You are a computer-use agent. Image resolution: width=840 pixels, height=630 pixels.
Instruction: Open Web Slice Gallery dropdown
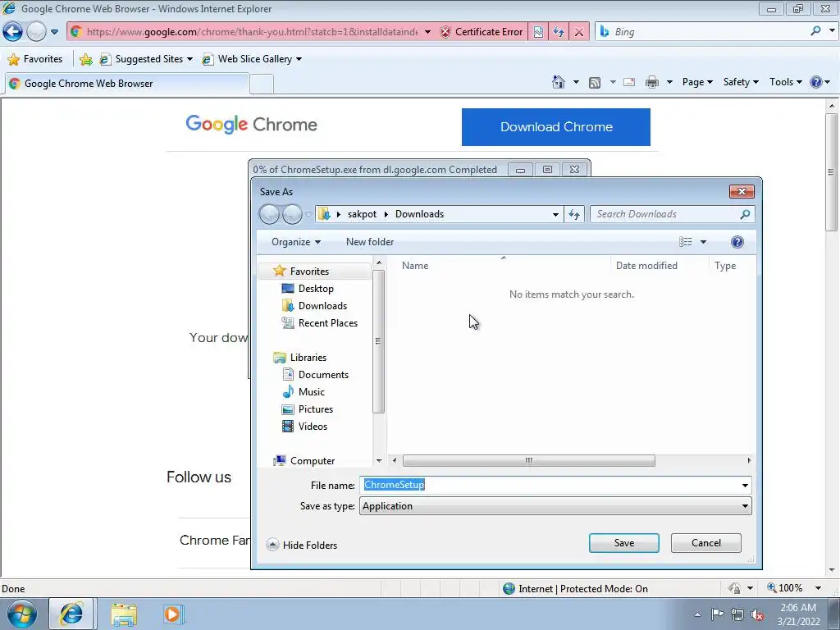[x=252, y=59]
